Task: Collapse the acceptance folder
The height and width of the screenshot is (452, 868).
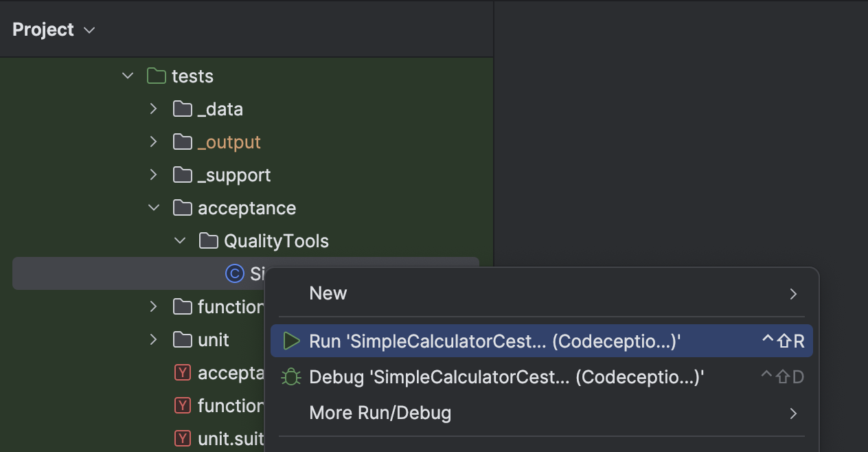Action: pos(154,208)
